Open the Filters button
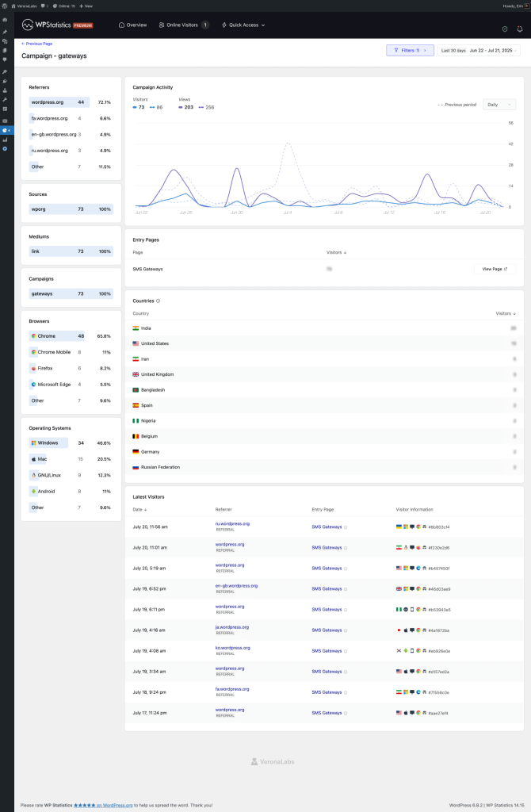Viewport: 531px width, 812px height. coord(410,50)
